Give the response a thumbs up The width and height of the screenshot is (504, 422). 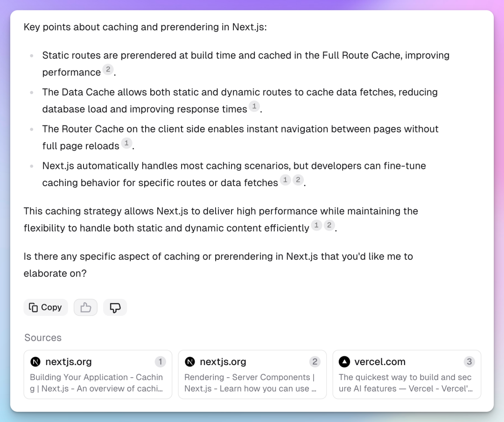coord(85,307)
